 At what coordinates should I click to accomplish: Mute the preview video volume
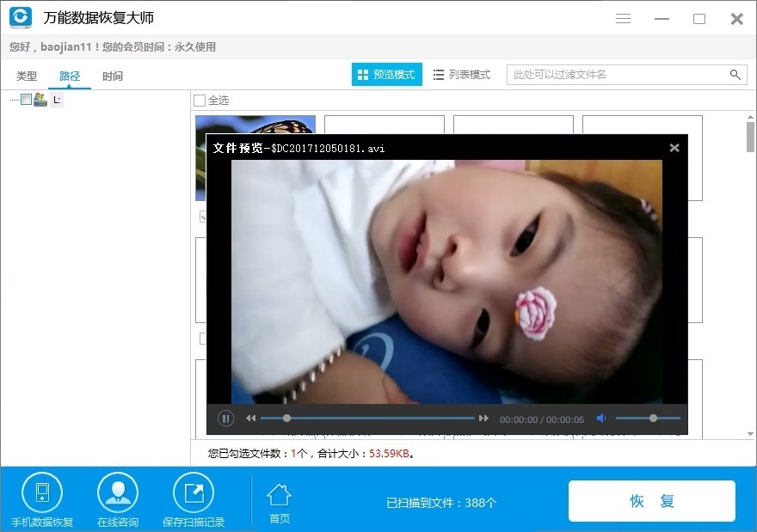pos(600,419)
